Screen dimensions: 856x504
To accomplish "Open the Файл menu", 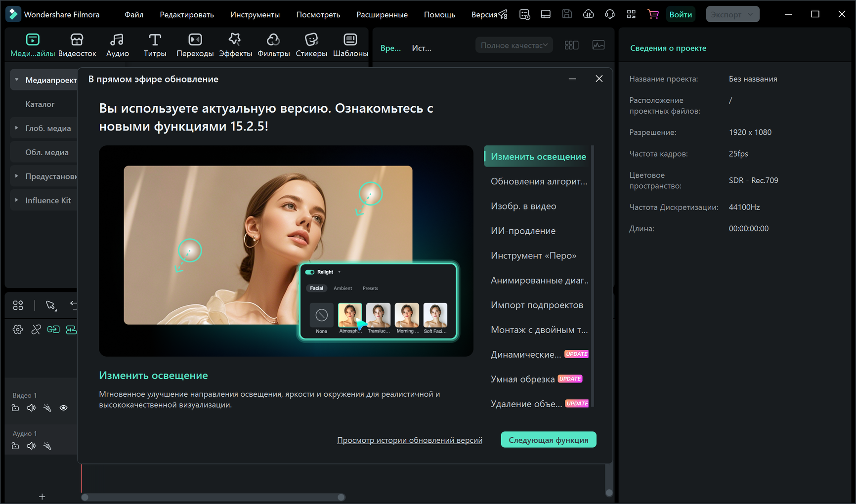I will [x=134, y=15].
